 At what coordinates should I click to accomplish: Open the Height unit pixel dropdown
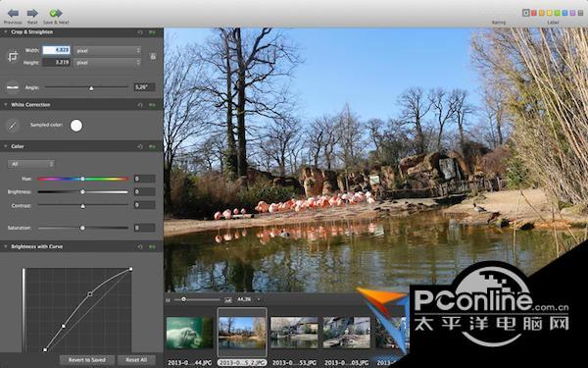point(108,63)
